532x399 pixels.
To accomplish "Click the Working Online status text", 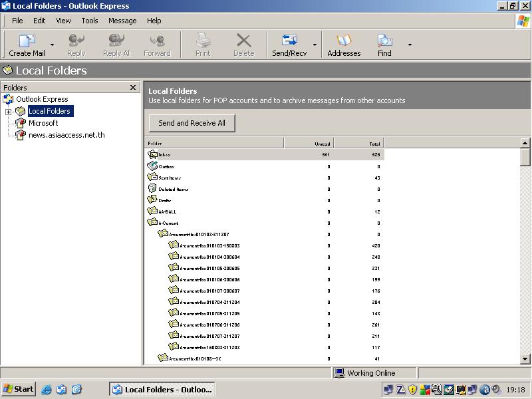I will (371, 373).
